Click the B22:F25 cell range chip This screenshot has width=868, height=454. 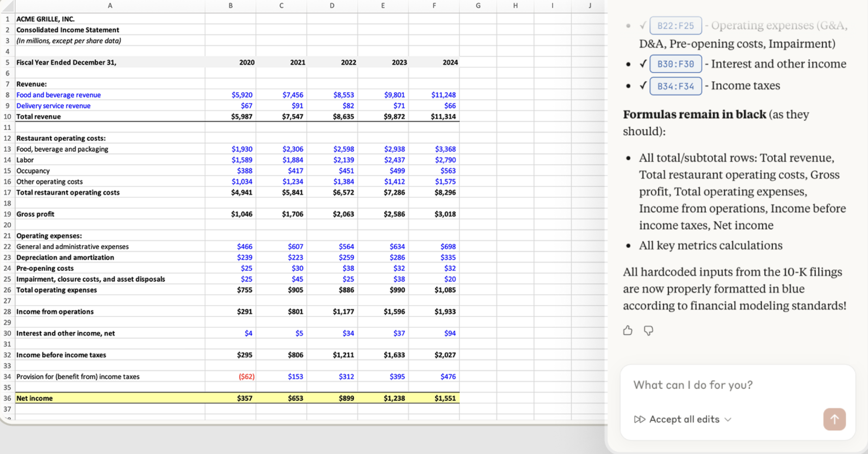tap(676, 26)
